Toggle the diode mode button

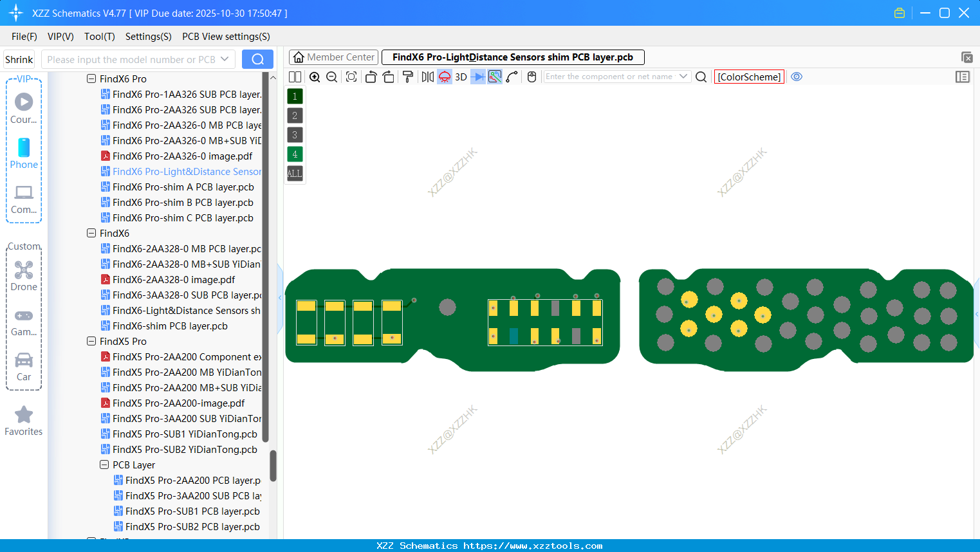coord(478,77)
